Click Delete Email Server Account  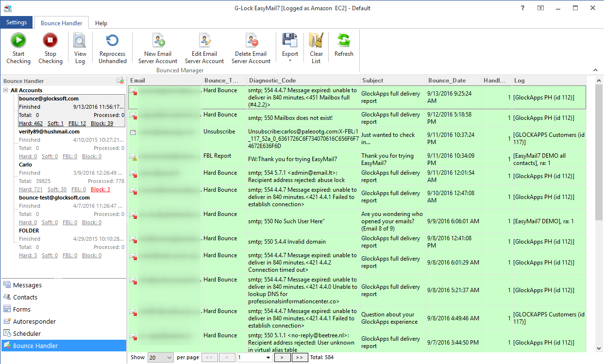point(251,49)
